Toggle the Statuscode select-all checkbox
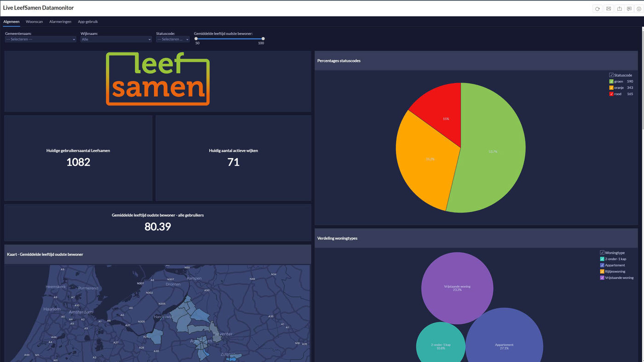This screenshot has width=644, height=362. click(x=611, y=75)
